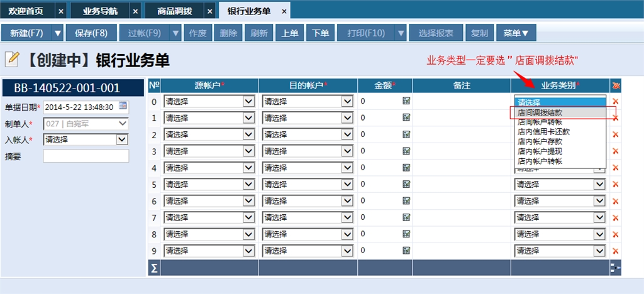Close the 商品调拨 tab
This screenshot has width=644, height=294.
[x=209, y=11]
